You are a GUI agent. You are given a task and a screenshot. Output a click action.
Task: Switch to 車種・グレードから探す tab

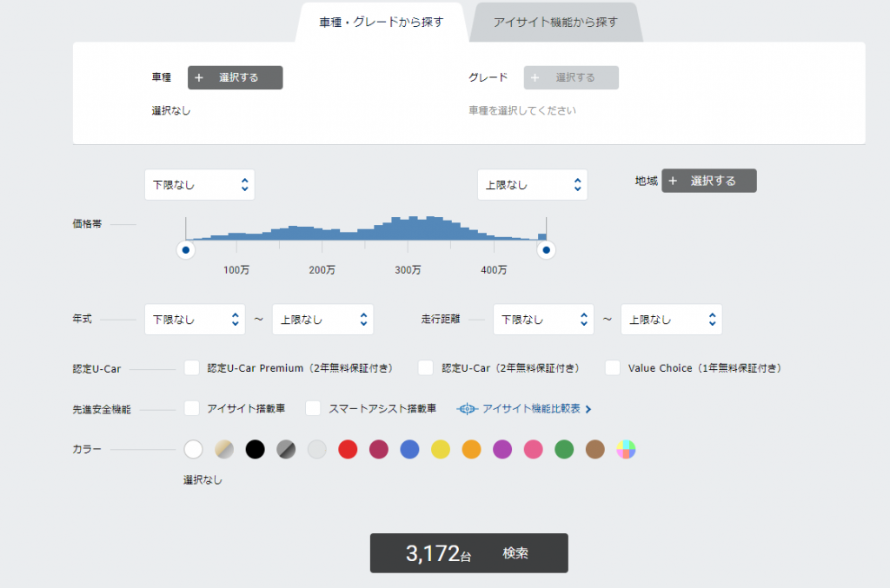point(381,22)
